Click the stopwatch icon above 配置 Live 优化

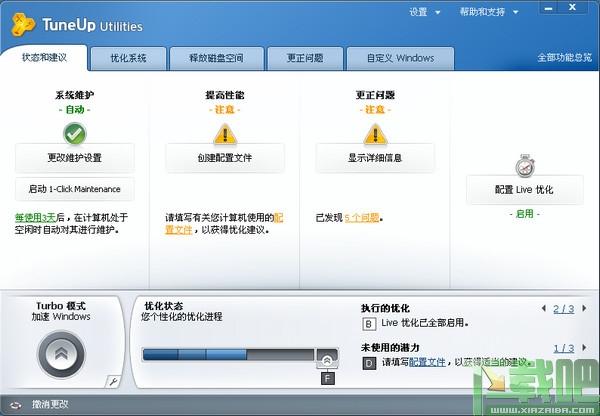pos(525,166)
